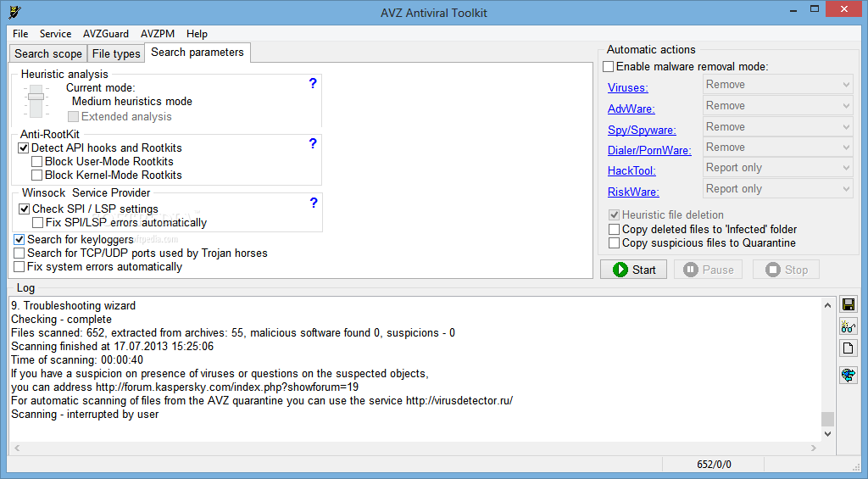Open the AdWare action dropdown
Viewport: 868px width, 479px height.
(778, 106)
